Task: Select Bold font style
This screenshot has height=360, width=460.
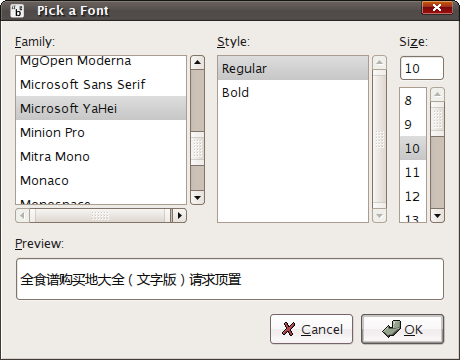Action: [x=293, y=92]
